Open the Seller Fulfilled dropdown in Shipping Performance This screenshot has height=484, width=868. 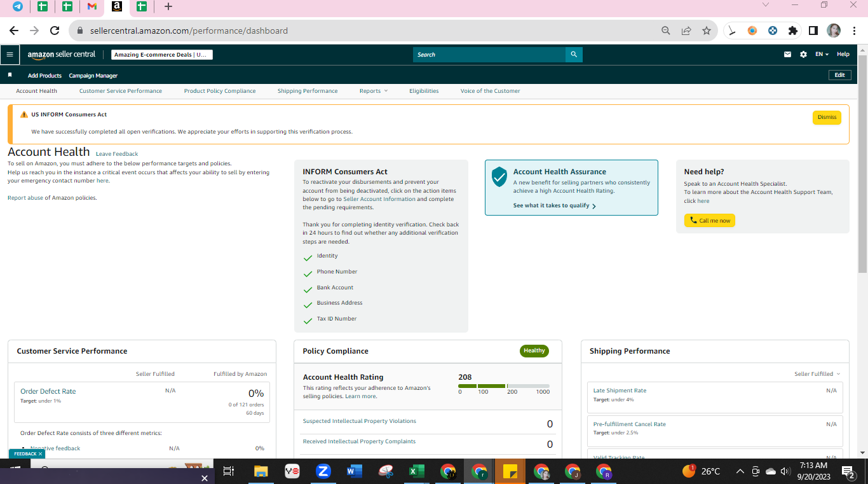tap(817, 374)
